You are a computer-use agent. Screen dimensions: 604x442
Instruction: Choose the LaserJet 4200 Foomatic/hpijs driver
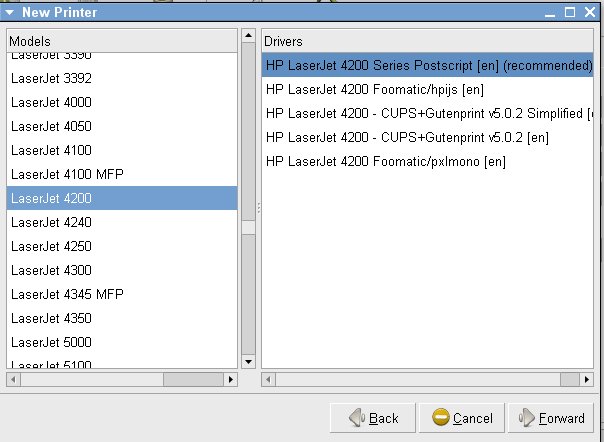[427, 89]
